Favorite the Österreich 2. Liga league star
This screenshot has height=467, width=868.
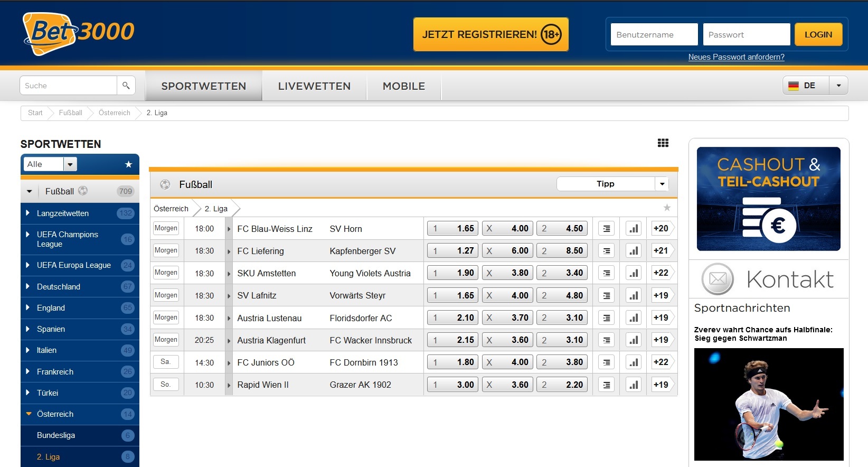click(x=667, y=208)
